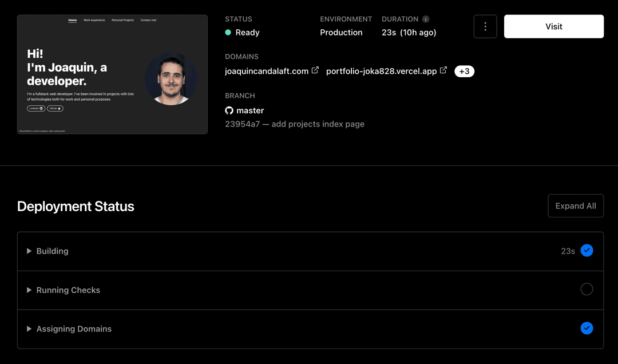Image resolution: width=618 pixels, height=364 pixels.
Task: Open commit 23954a7 add projects index page
Action: (295, 124)
